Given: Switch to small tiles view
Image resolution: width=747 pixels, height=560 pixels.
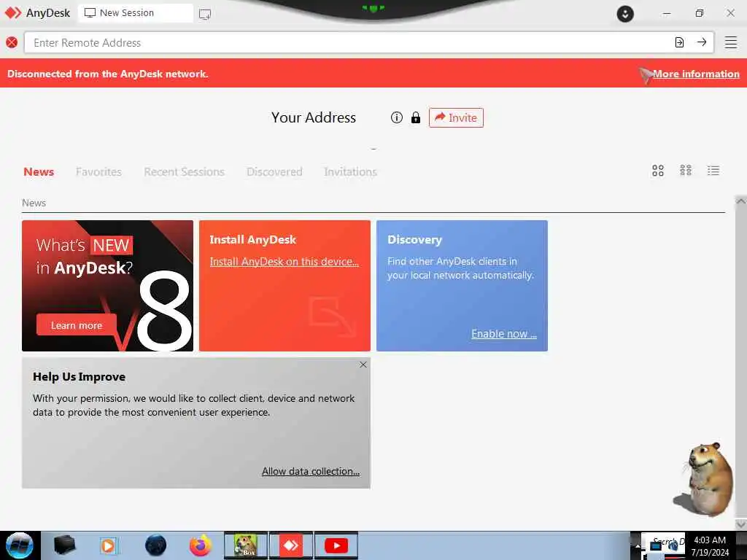Looking at the screenshot, I should (686, 171).
